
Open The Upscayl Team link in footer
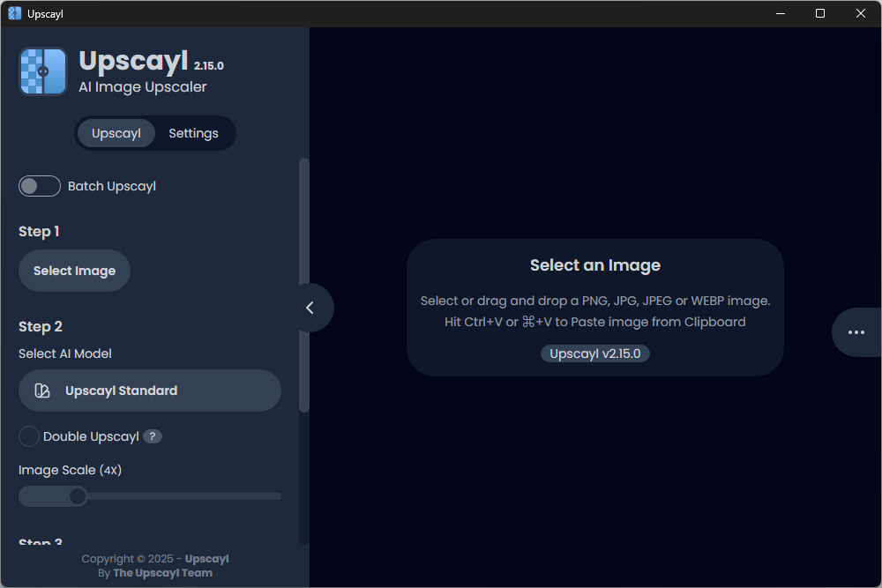point(162,573)
